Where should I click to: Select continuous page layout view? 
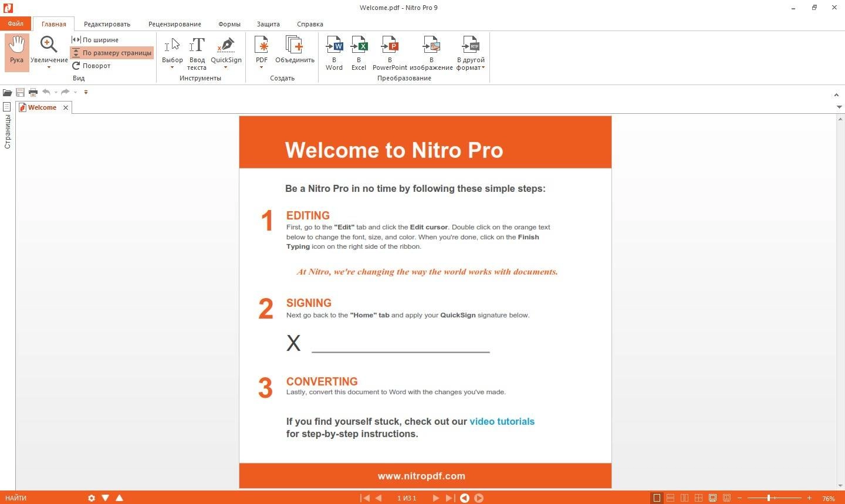(670, 498)
